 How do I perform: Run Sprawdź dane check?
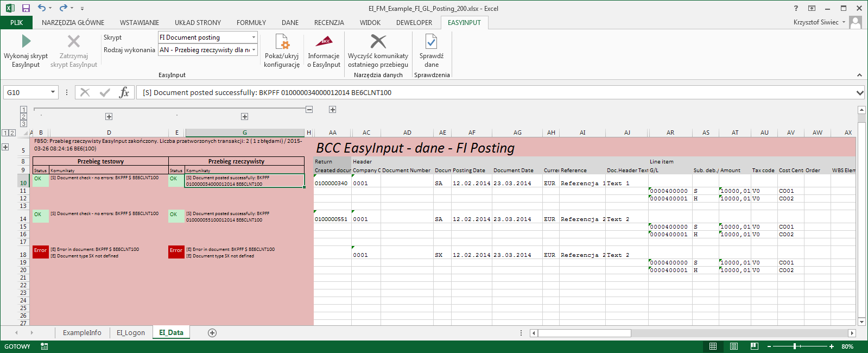tap(432, 51)
